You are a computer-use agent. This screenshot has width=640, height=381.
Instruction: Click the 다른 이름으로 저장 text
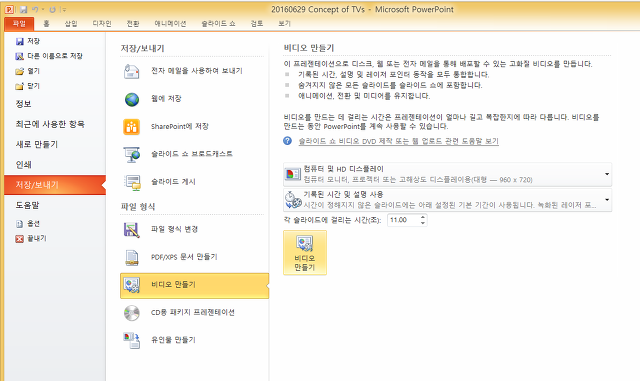click(x=55, y=56)
